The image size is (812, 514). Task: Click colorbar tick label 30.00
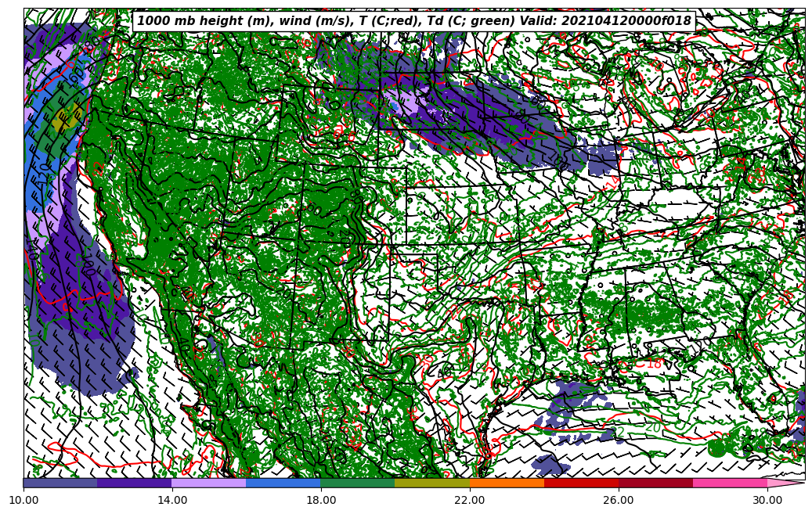[767, 500]
